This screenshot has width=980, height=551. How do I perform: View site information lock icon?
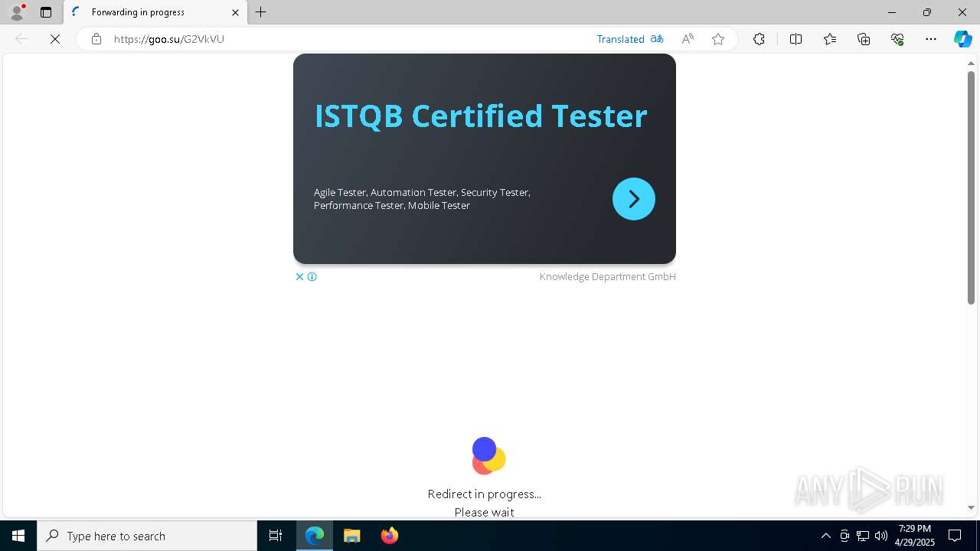[96, 39]
